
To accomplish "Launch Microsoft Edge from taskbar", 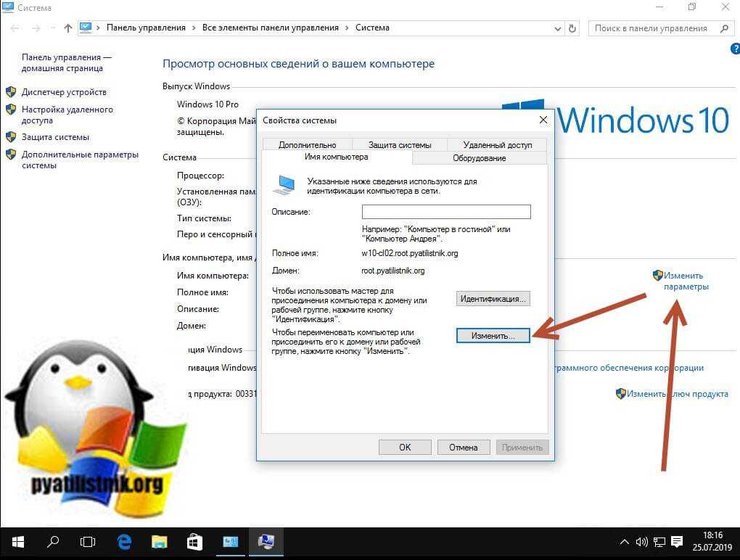I will [x=124, y=543].
